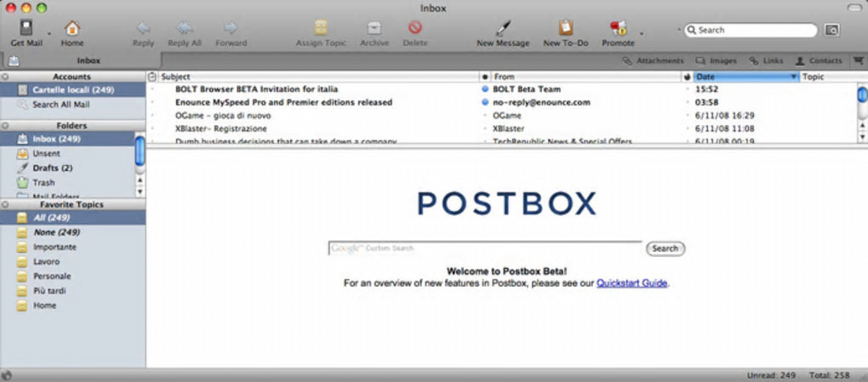Collapse the Accounts section
Image resolution: width=868 pixels, height=382 pixels.
(x=5, y=77)
